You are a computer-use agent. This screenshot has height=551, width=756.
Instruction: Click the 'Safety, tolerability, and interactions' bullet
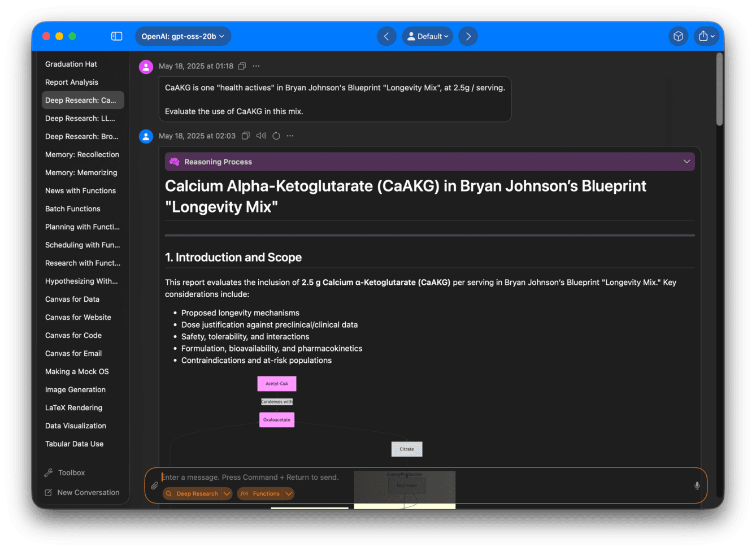pyautogui.click(x=245, y=336)
